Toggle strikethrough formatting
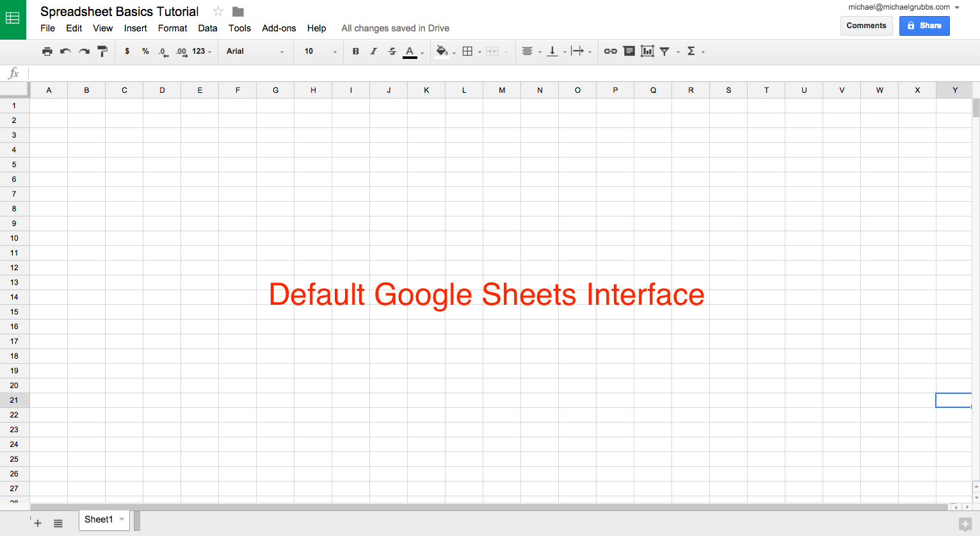 [x=392, y=51]
